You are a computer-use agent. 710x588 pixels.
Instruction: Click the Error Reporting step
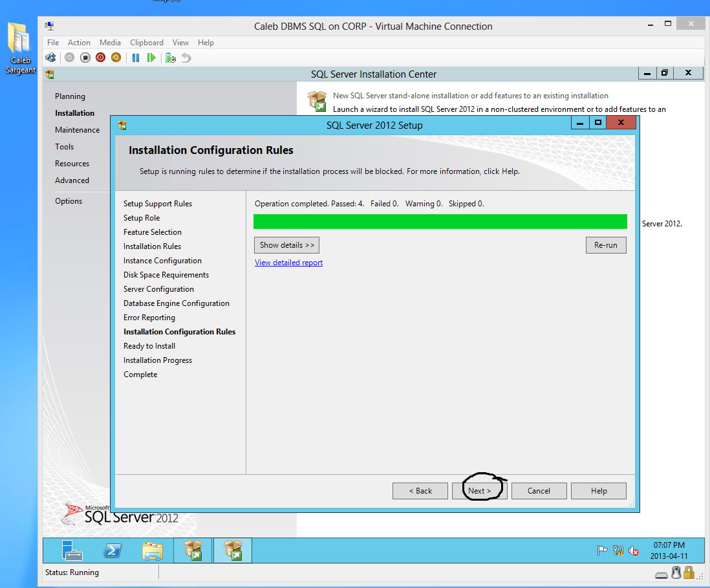(x=149, y=318)
